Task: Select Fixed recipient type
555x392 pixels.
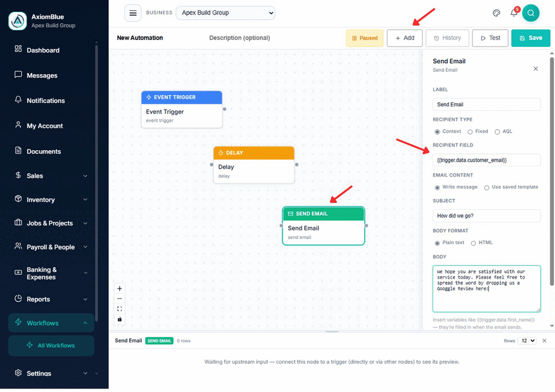Action: coord(470,132)
